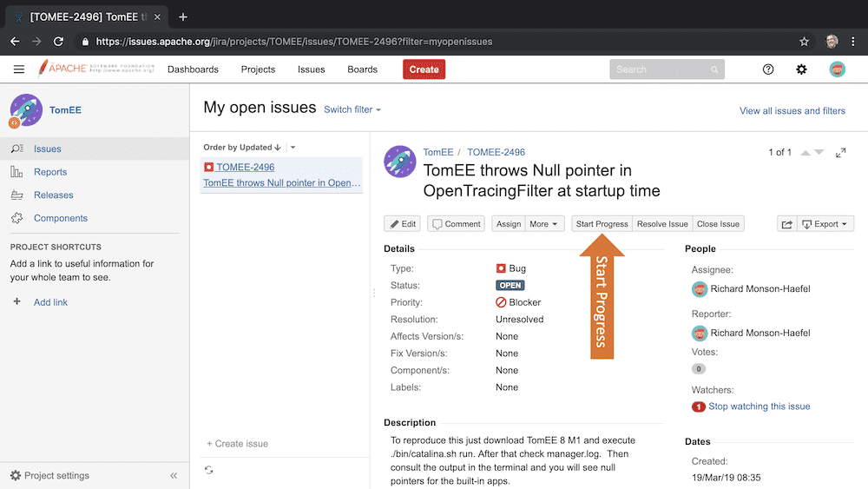868x489 pixels.
Task: Click Stop watching this issue link
Action: [x=759, y=406]
